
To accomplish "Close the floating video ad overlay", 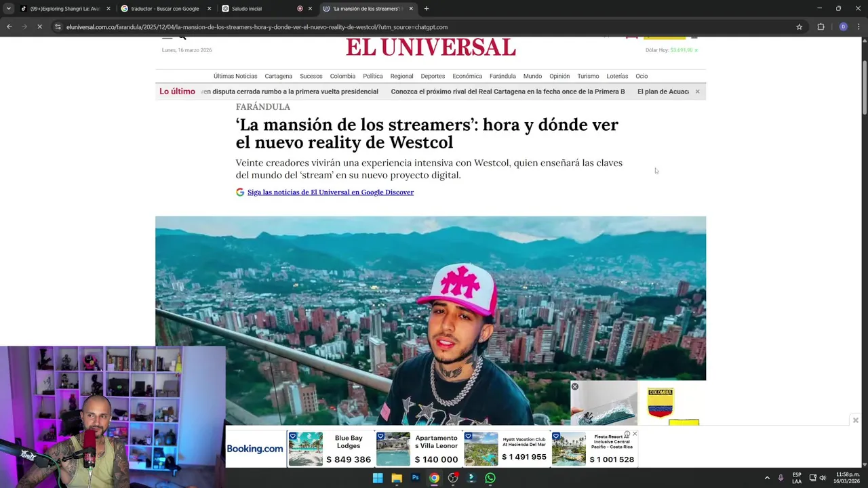I will 574,386.
